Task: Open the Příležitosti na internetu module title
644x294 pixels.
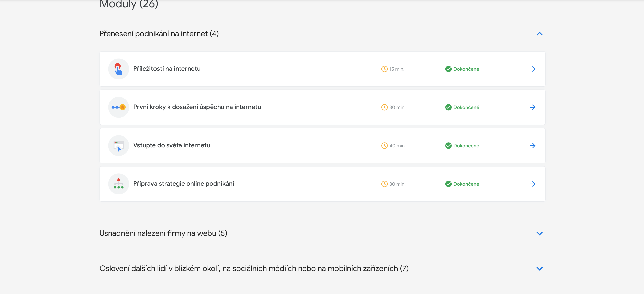Action: coord(167,69)
